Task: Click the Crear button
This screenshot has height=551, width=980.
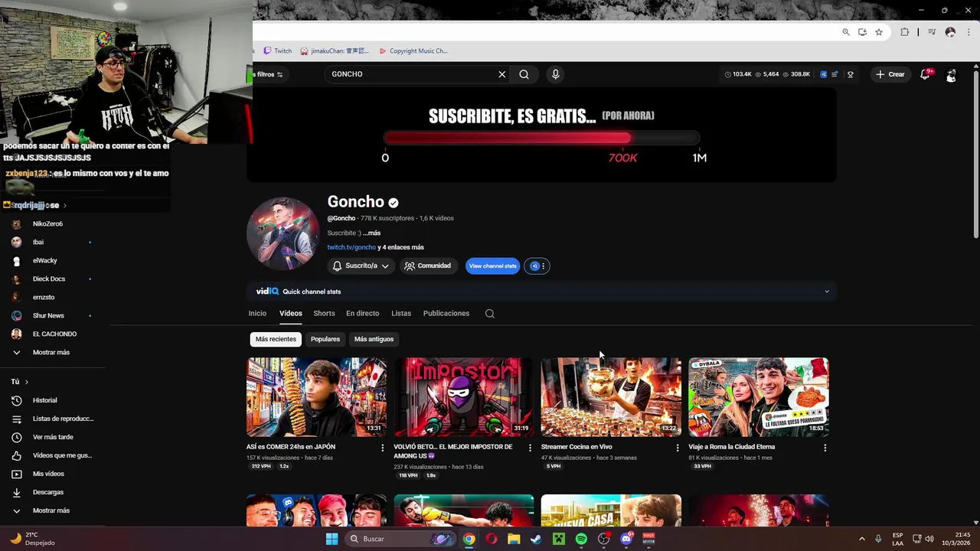Action: (x=890, y=74)
